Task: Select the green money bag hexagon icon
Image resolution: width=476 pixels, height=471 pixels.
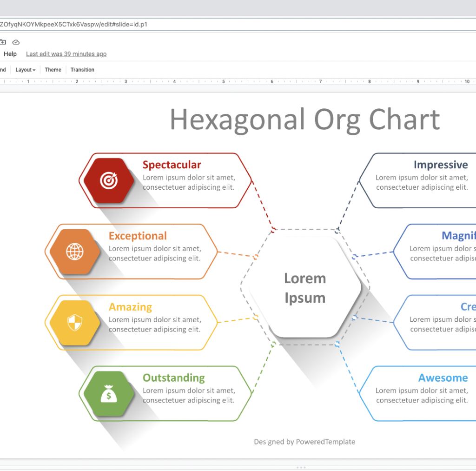Action: [109, 394]
